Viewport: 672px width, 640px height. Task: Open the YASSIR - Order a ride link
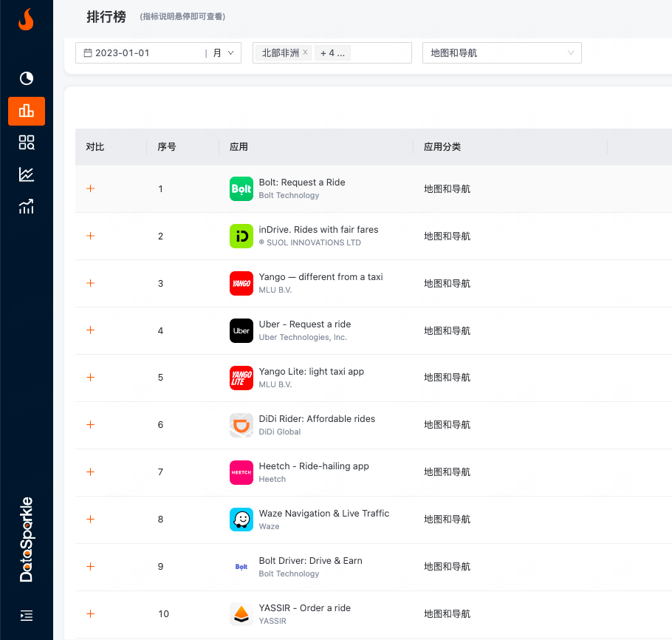(304, 608)
